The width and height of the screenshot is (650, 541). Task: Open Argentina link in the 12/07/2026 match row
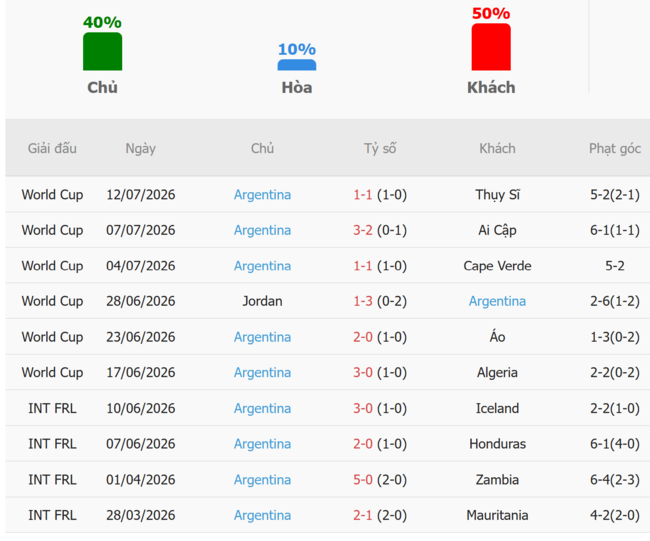pyautogui.click(x=262, y=195)
